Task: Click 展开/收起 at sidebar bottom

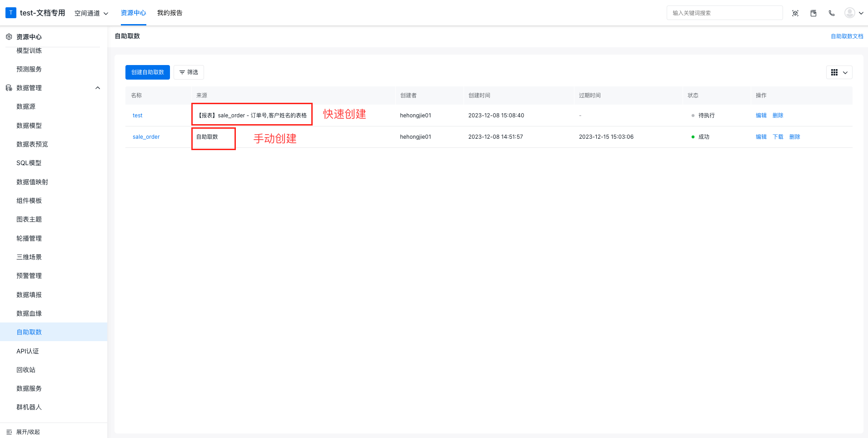Action: point(28,432)
